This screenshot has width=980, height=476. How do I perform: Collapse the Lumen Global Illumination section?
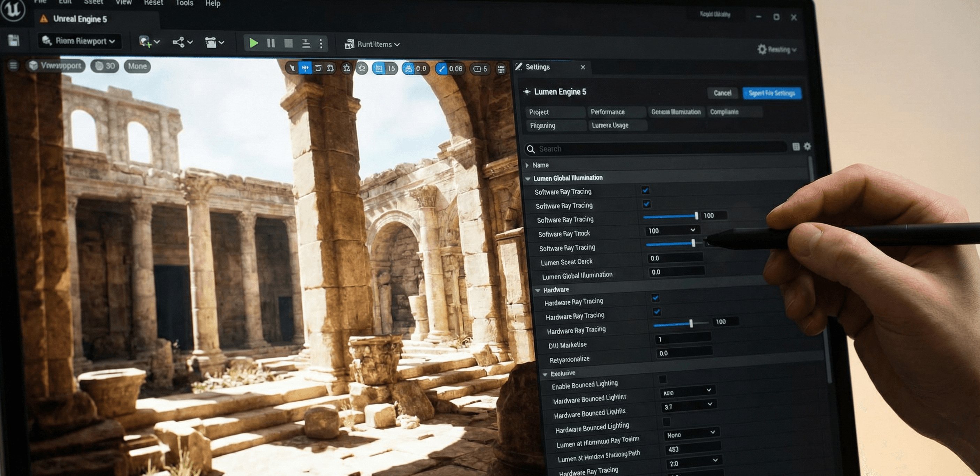[x=528, y=179]
